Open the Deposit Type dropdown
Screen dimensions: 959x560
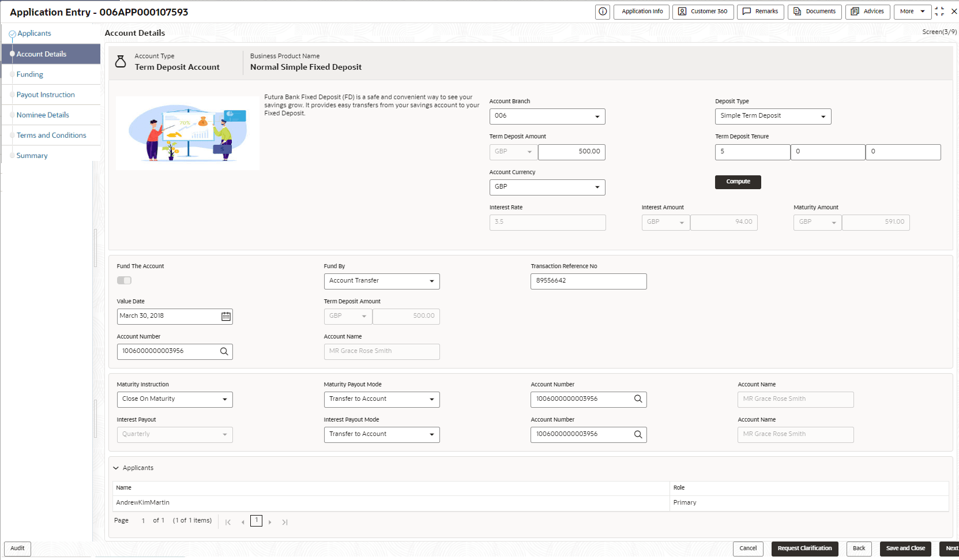point(773,116)
